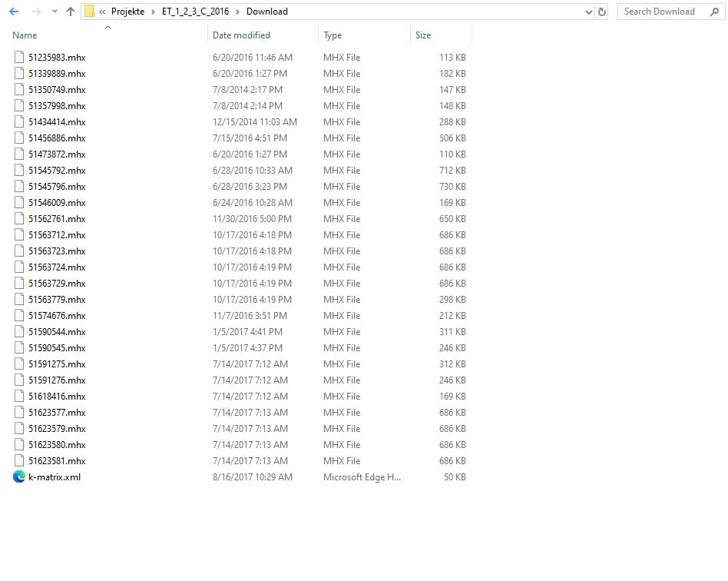Screen dimensions: 728x581
Task: Expand the chevron after Projekte
Action: [x=153, y=12]
